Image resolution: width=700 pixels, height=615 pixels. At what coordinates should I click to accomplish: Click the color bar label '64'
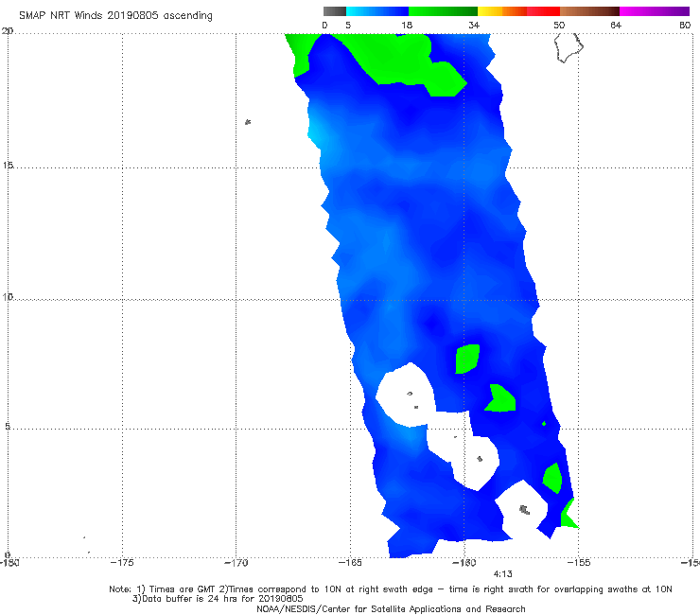pos(616,25)
